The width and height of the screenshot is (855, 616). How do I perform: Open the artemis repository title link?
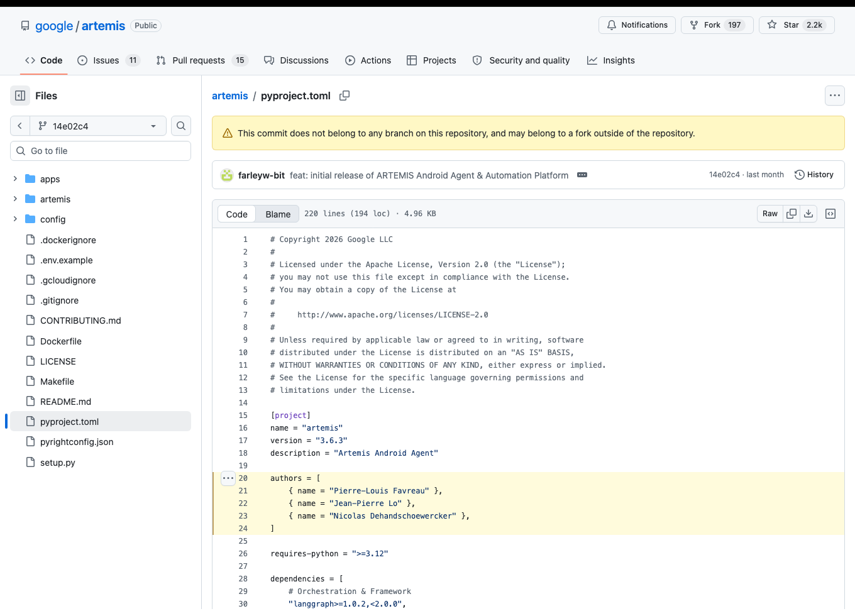coord(103,26)
